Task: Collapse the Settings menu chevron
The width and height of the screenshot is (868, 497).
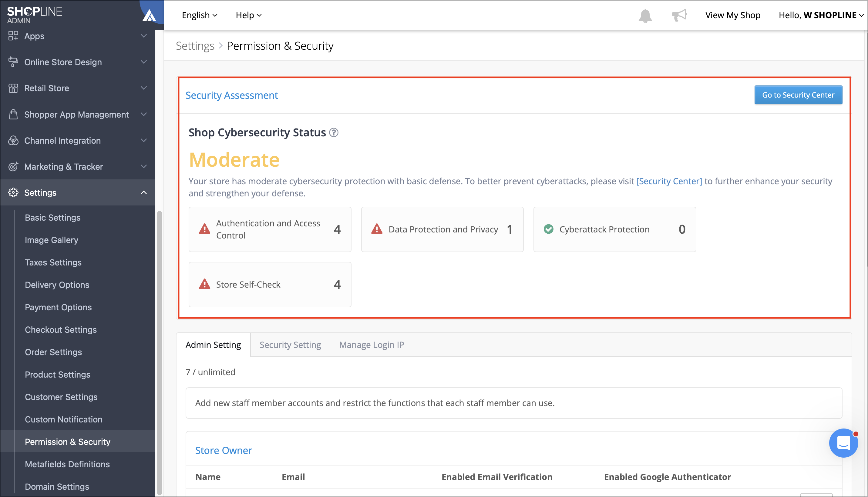Action: tap(144, 192)
